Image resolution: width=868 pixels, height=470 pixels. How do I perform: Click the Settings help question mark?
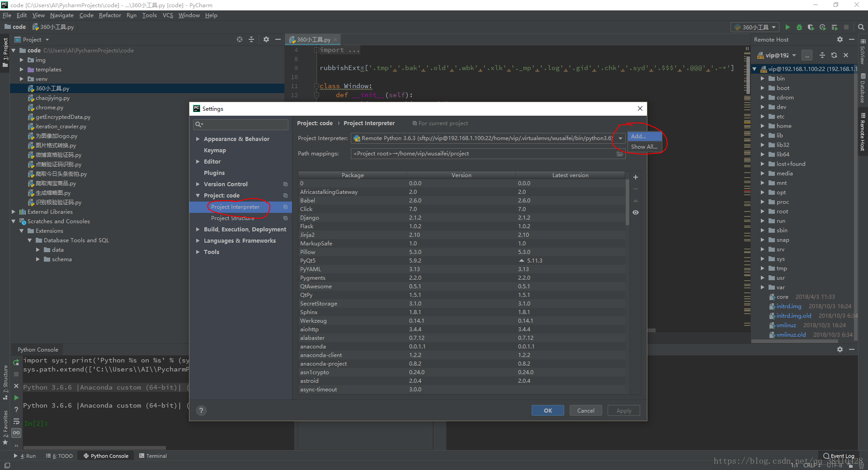[202, 410]
